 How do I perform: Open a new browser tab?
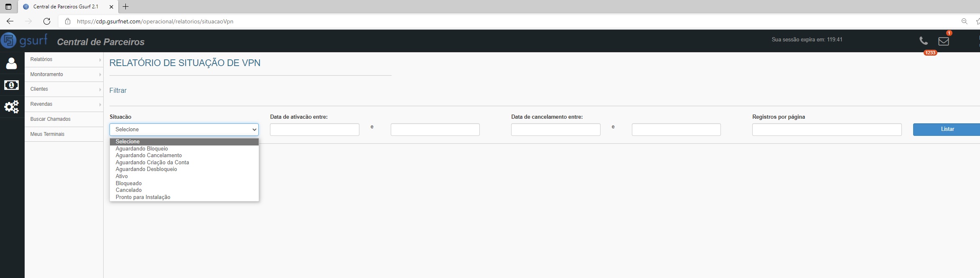125,7
